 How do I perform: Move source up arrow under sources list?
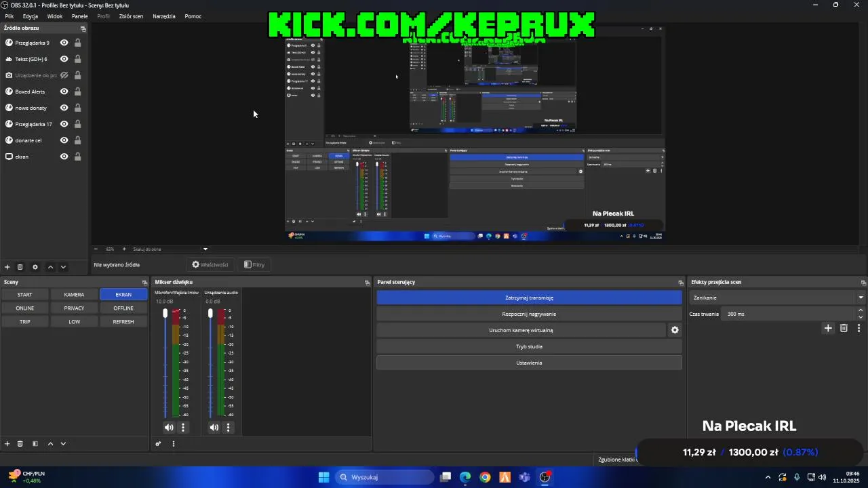(50, 267)
